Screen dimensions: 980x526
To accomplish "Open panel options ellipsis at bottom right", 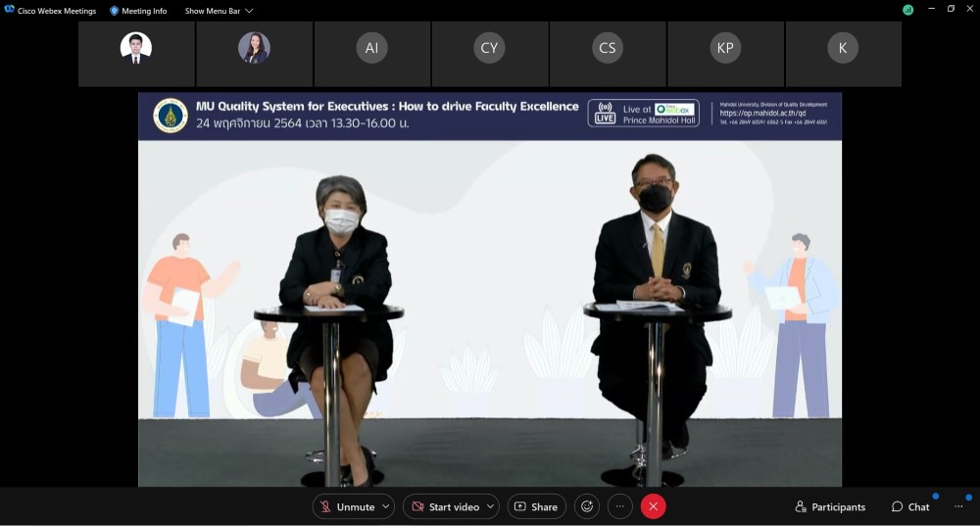I will pos(958,506).
